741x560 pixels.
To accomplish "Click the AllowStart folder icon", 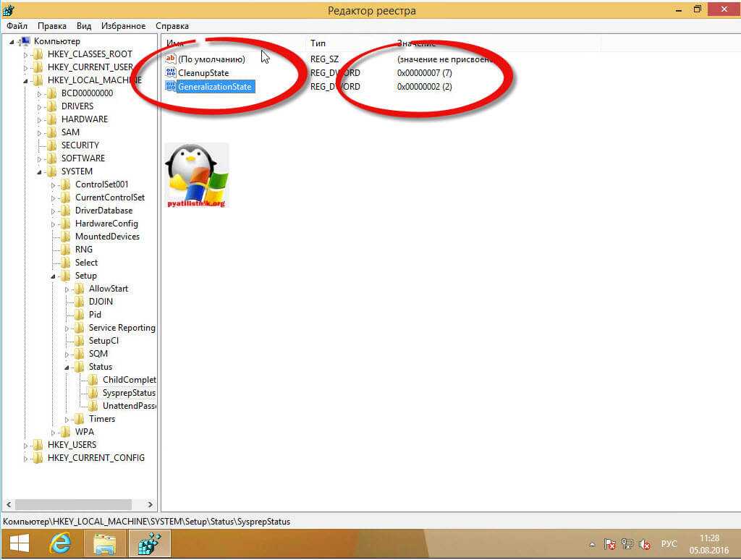I will click(x=80, y=289).
